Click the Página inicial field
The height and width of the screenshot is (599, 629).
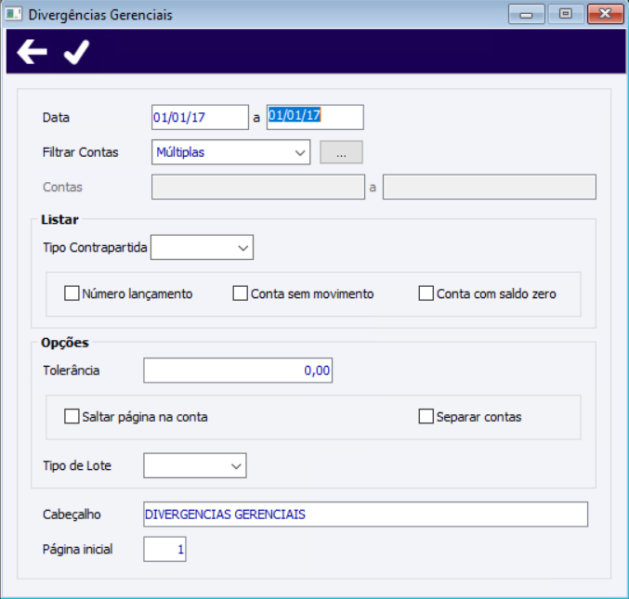(165, 549)
